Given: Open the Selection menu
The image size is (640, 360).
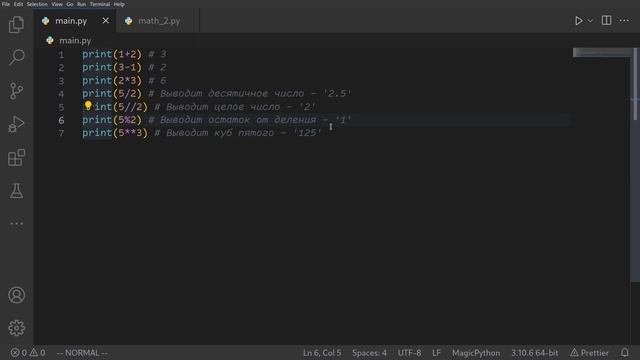Looking at the screenshot, I should (37, 4).
